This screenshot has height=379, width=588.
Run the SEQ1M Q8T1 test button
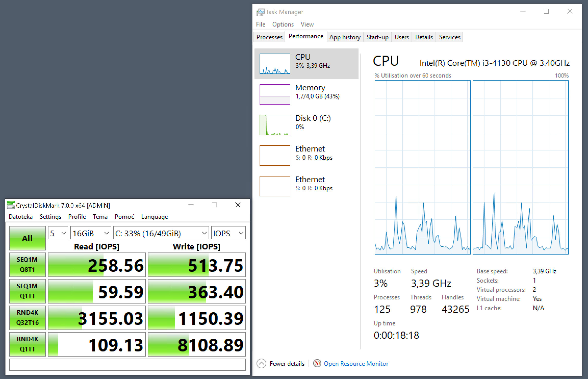point(28,265)
